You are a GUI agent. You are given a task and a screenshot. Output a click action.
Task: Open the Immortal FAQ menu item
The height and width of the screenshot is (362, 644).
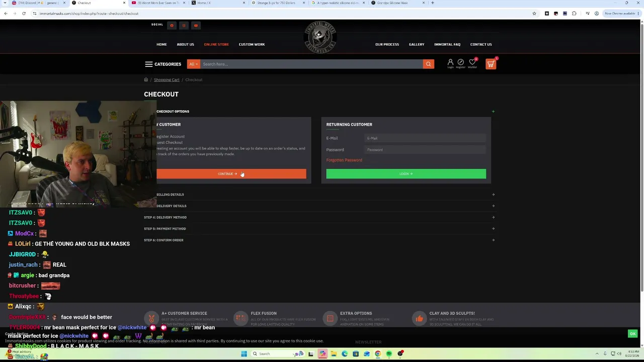(447, 44)
